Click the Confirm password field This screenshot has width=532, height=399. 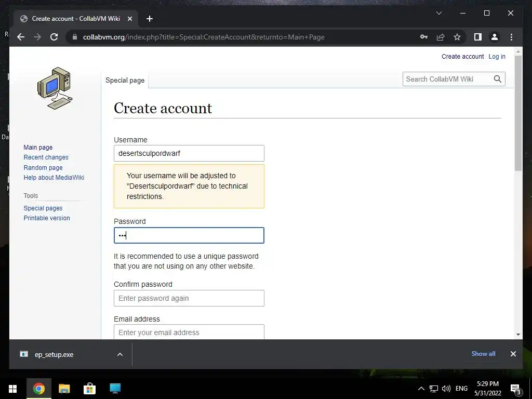point(189,298)
